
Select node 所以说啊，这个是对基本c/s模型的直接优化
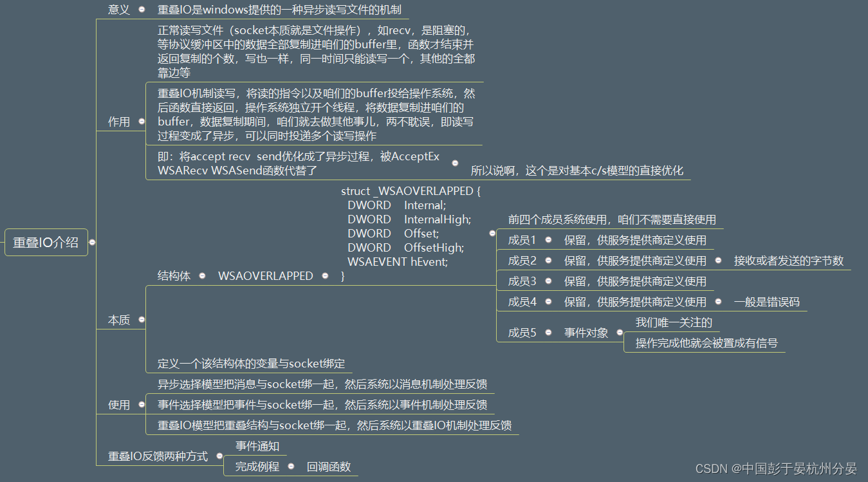[x=577, y=171]
